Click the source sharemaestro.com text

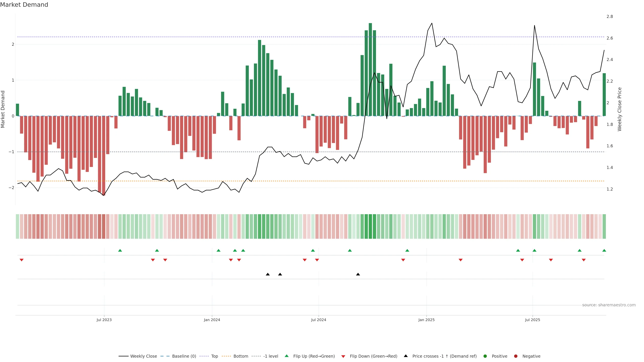coord(609,305)
